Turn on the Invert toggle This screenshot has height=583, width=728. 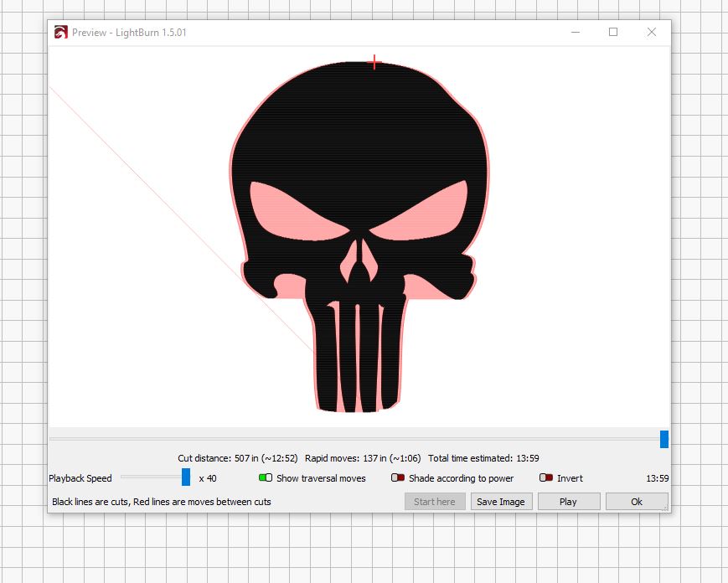pos(546,477)
